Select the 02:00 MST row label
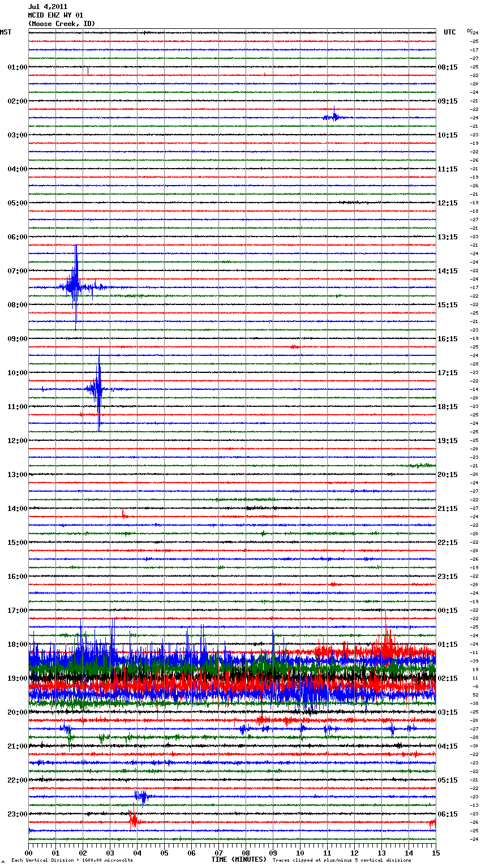This screenshot has height=868, width=481. tap(18, 101)
